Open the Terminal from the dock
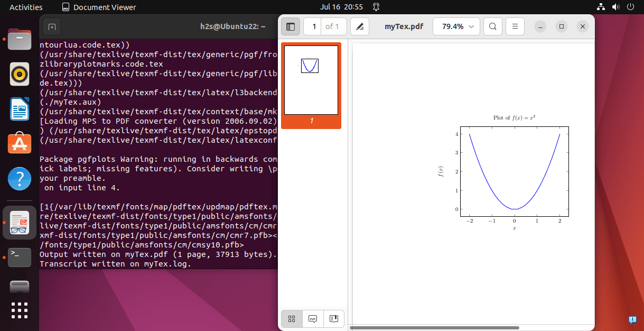The width and height of the screenshot is (644, 331). point(20,257)
